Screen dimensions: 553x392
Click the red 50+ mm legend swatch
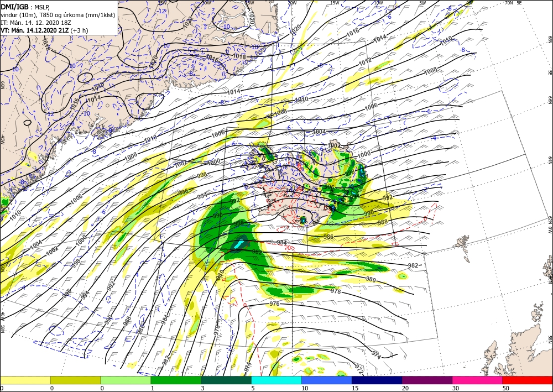point(528,380)
